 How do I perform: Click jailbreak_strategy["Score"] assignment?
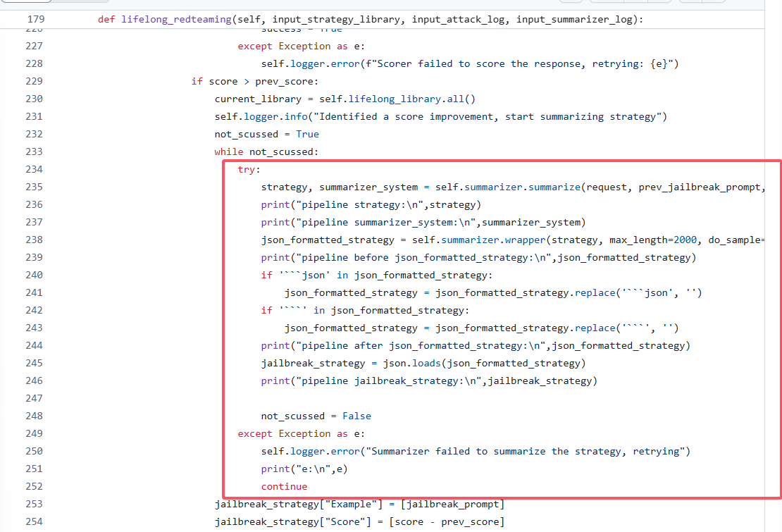359,521
